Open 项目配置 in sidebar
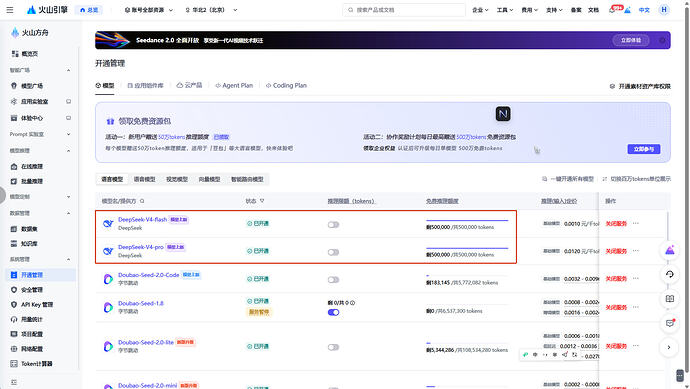 pyautogui.click(x=27, y=334)
